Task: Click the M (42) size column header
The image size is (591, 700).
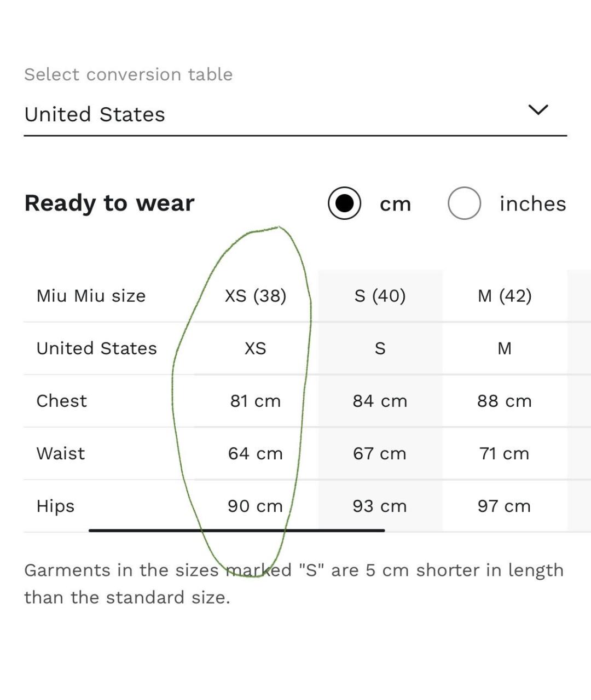Action: pyautogui.click(x=505, y=296)
